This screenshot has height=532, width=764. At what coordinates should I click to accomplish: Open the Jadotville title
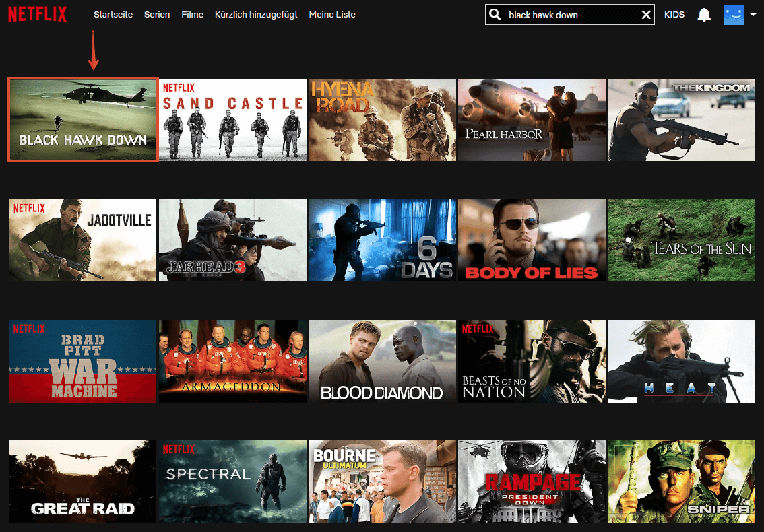tap(83, 240)
